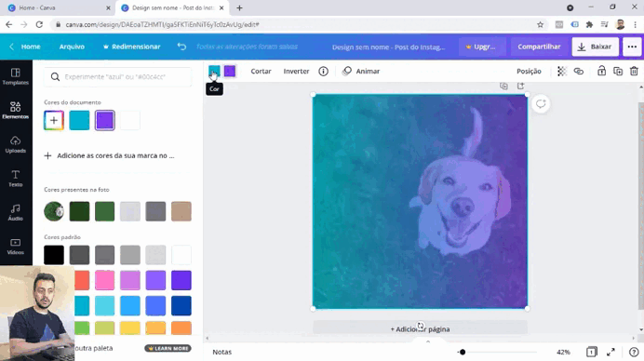Click the Animar button
Image resolution: width=644 pixels, height=361 pixels.
361,71
